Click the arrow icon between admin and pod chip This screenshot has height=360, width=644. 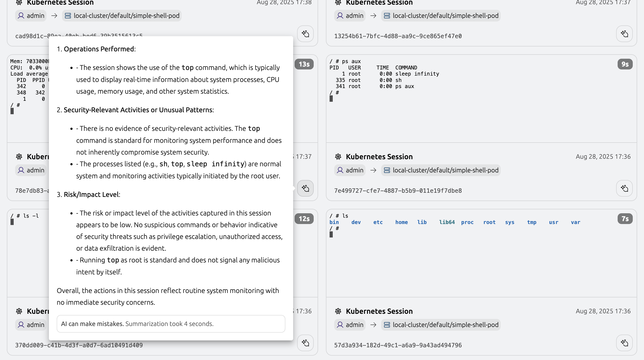(x=373, y=15)
